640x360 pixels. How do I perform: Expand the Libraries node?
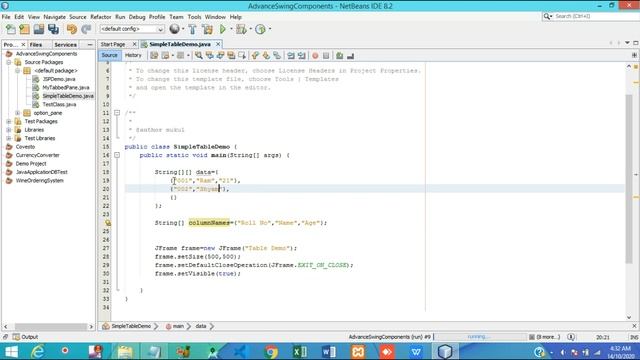(x=9, y=130)
